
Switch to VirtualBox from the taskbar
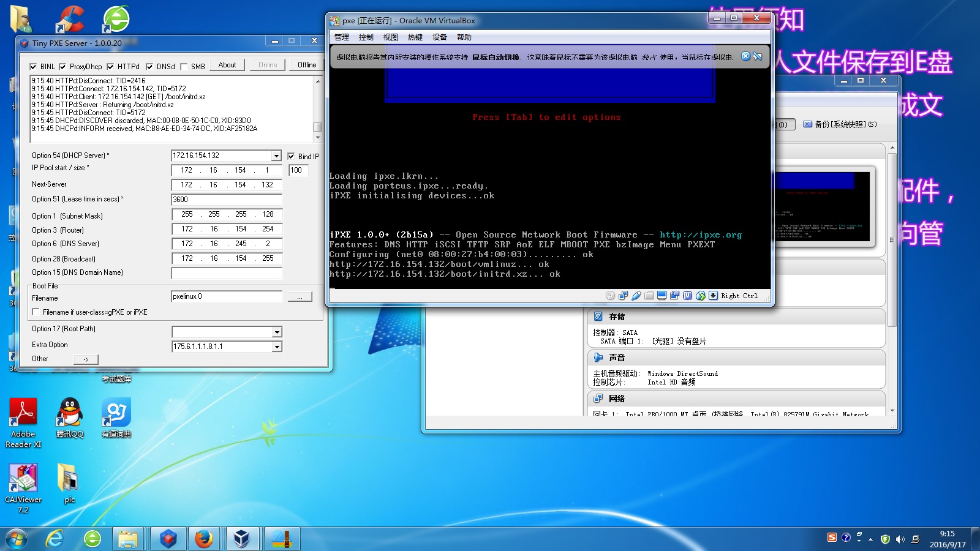point(242,539)
